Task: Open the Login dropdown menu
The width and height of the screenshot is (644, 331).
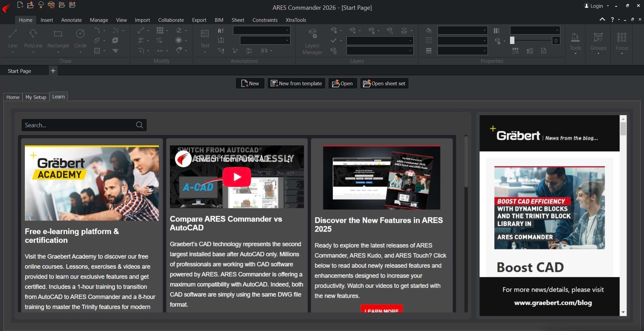Action: pyautogui.click(x=608, y=6)
